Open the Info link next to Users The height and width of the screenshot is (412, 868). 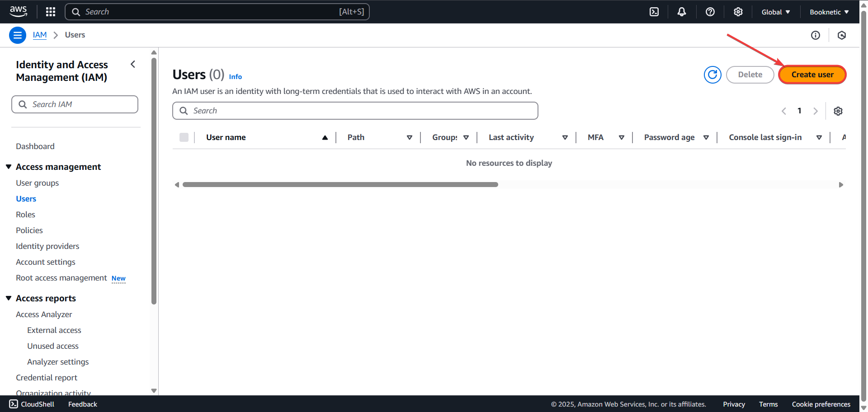coord(236,77)
